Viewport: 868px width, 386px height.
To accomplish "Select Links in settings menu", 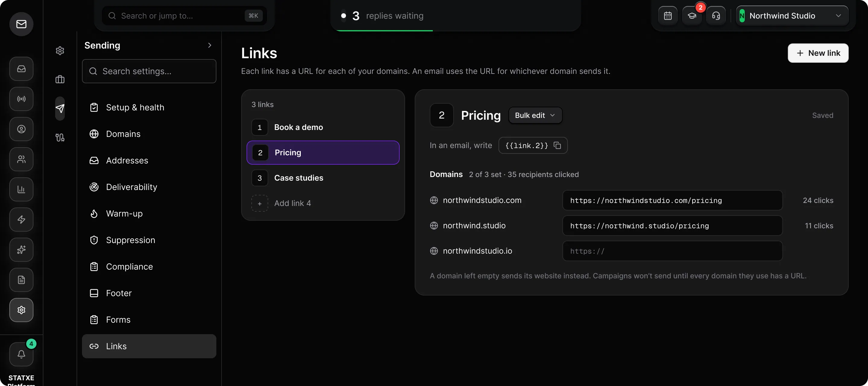I will [149, 346].
